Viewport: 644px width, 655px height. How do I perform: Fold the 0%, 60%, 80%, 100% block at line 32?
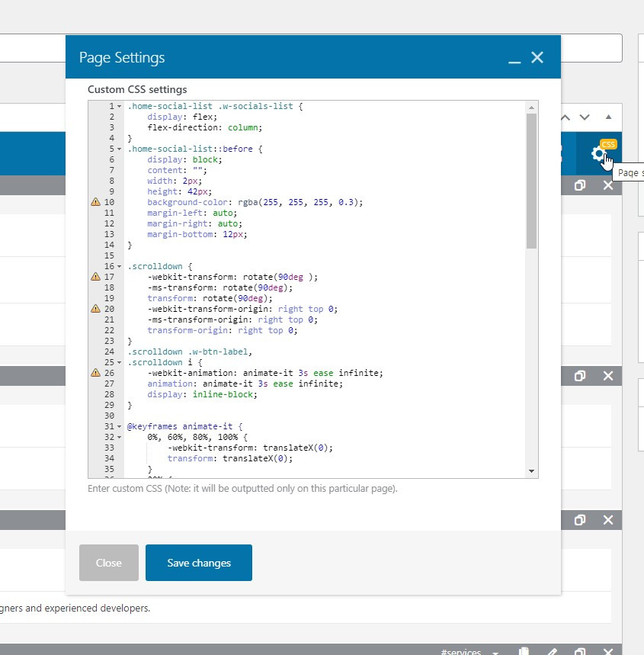(119, 438)
